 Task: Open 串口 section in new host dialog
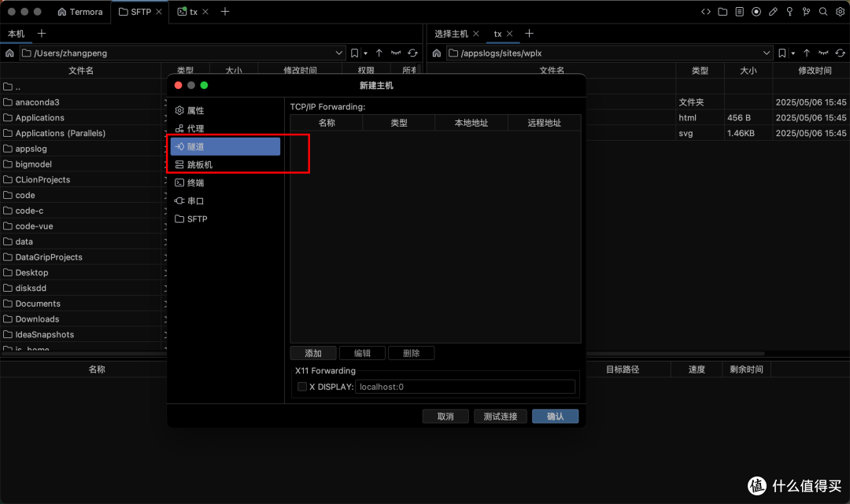[x=226, y=200]
